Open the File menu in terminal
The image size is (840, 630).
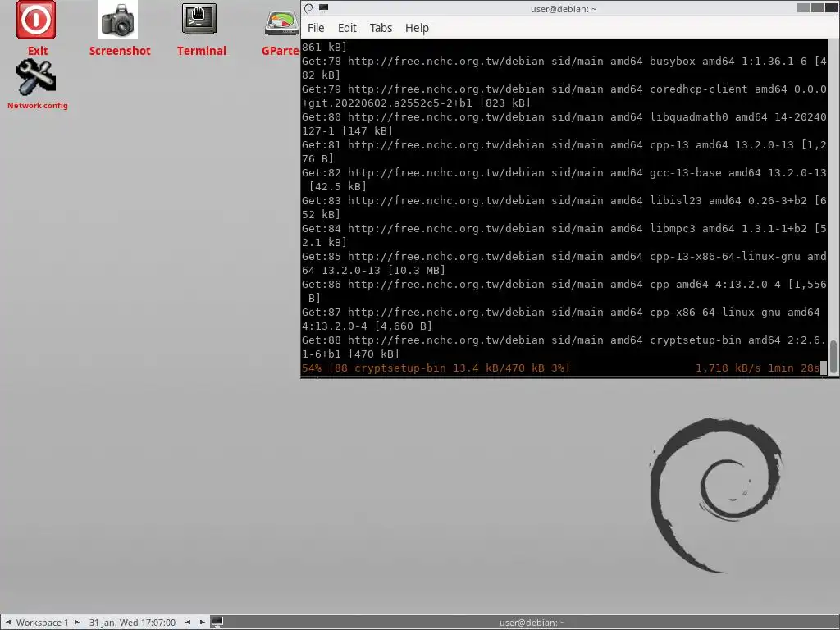pos(316,28)
